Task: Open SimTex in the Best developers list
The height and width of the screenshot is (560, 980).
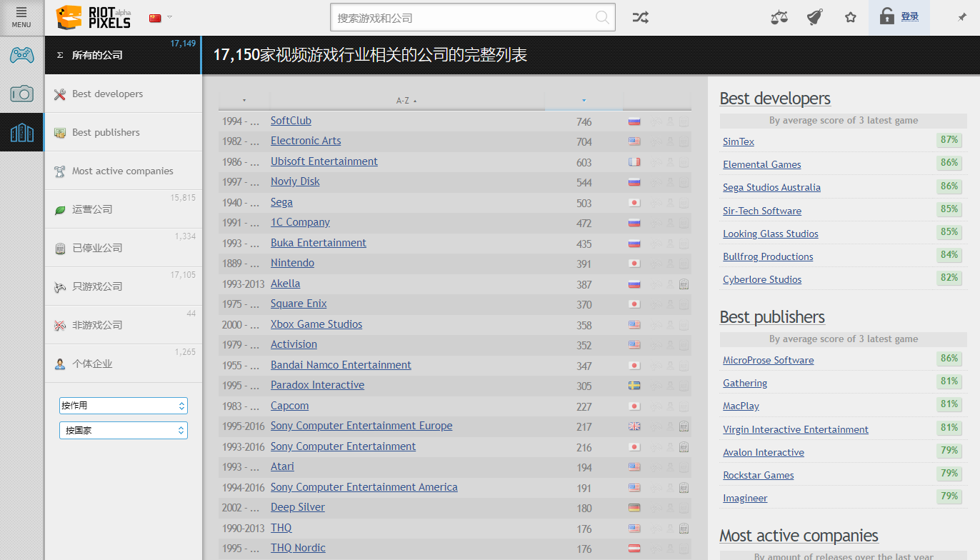Action: pos(739,141)
